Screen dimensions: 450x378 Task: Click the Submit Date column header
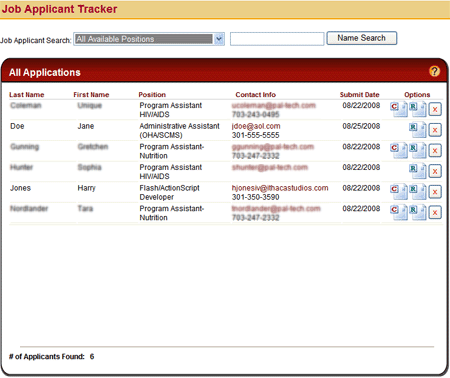(x=359, y=95)
